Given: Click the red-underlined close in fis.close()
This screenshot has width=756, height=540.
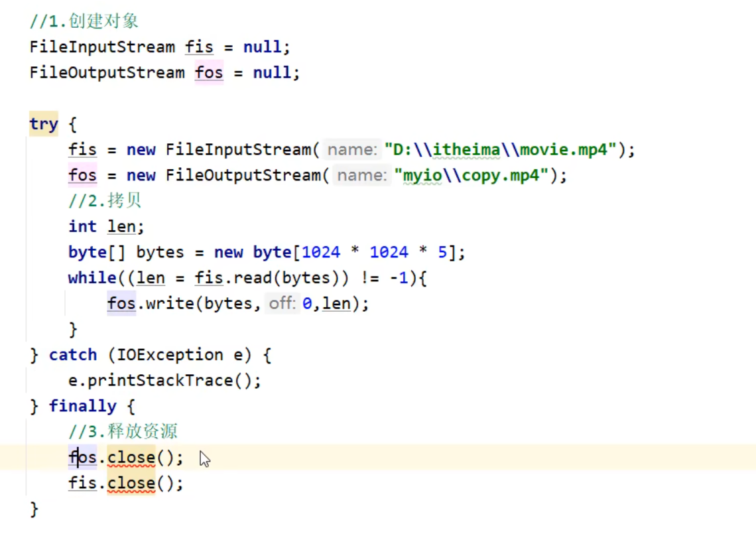Looking at the screenshot, I should coord(131,483).
